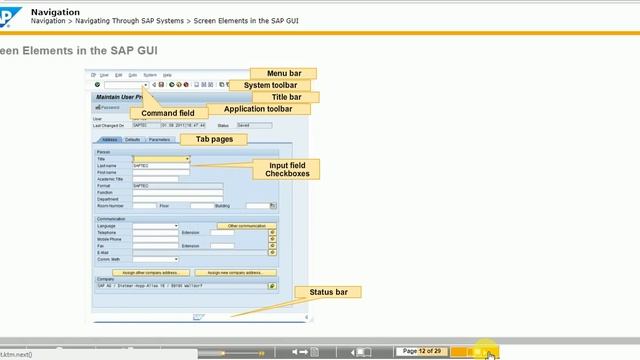The height and width of the screenshot is (360, 640).
Task: Open the Comm. Meth dropdown
Action: 176,259
